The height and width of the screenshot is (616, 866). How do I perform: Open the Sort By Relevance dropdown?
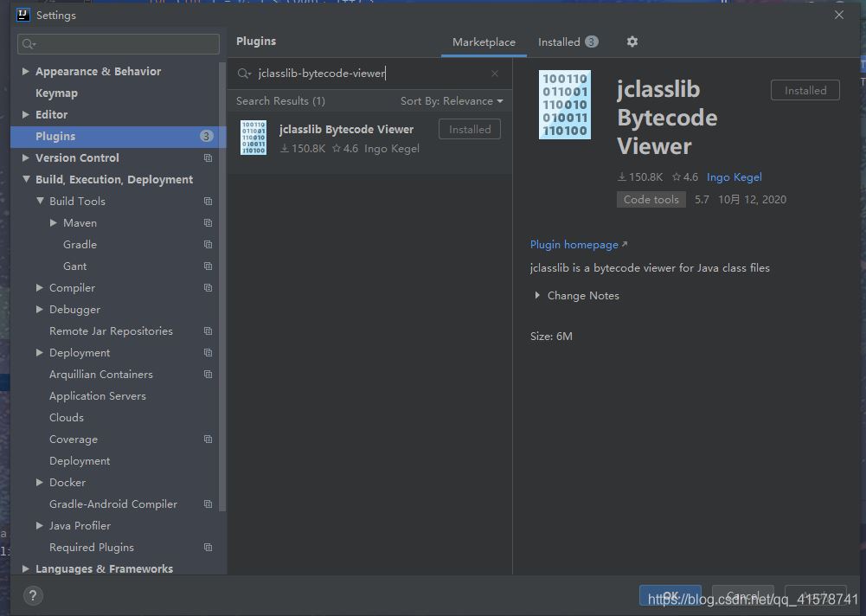tap(451, 101)
